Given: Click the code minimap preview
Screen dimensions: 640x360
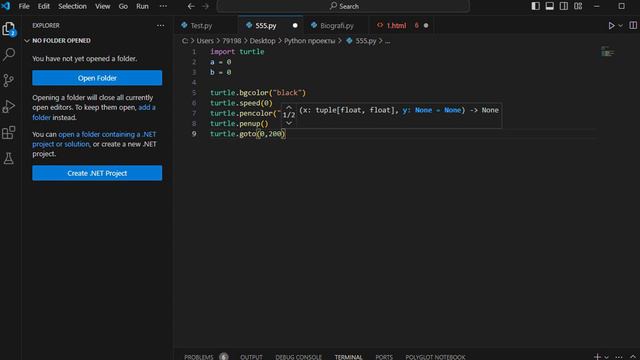Looking at the screenshot, I should (607, 52).
